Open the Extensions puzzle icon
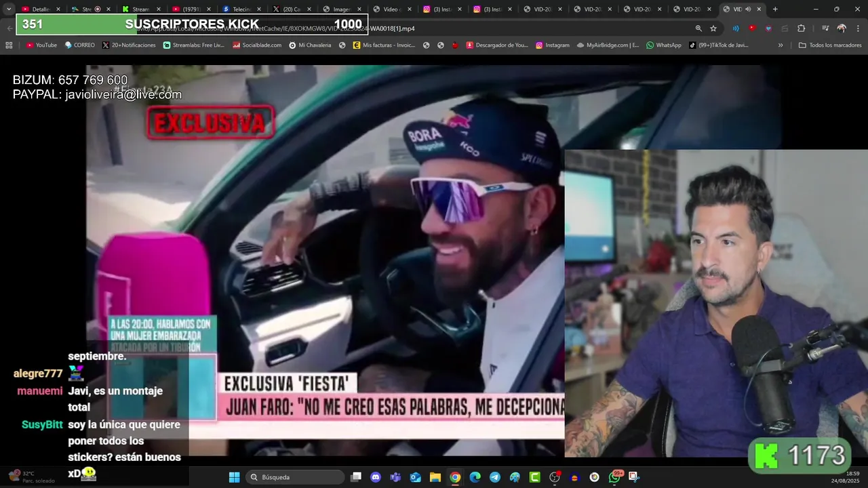868x488 pixels. coord(801,28)
